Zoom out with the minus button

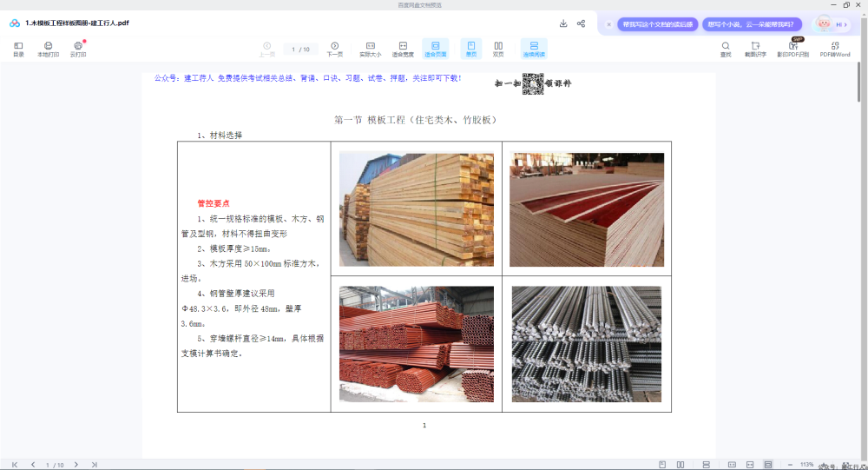[x=790, y=465]
